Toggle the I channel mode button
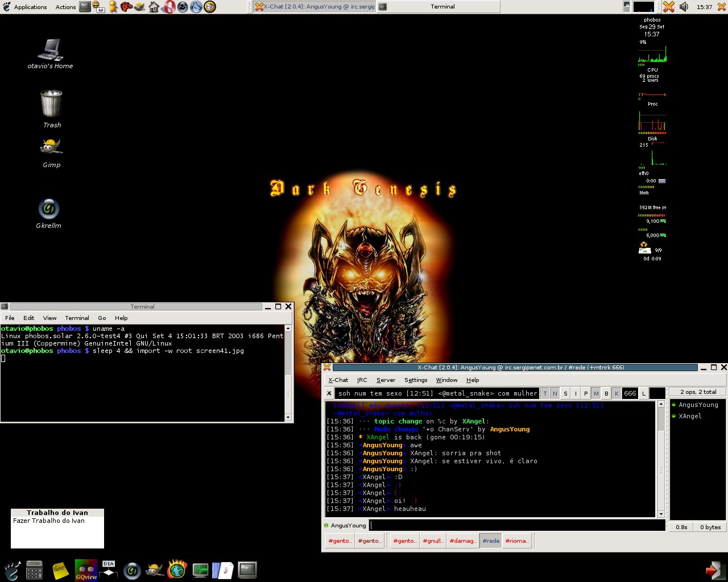 [x=576, y=393]
